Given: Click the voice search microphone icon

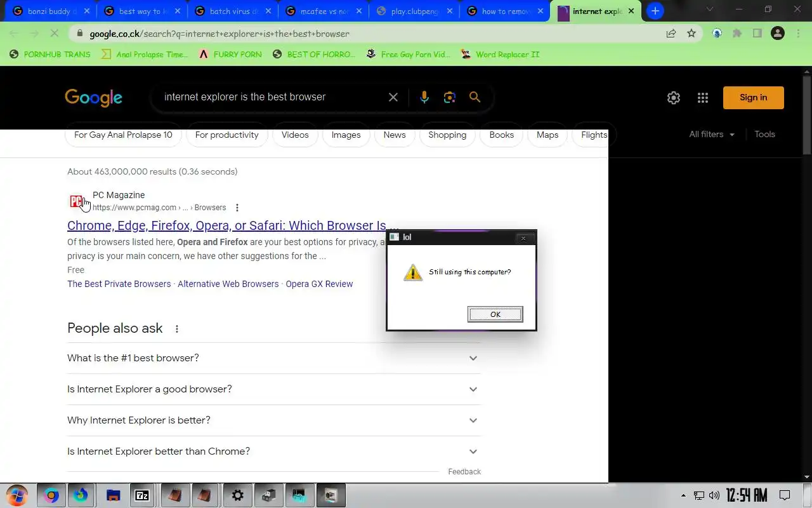Looking at the screenshot, I should (x=424, y=97).
